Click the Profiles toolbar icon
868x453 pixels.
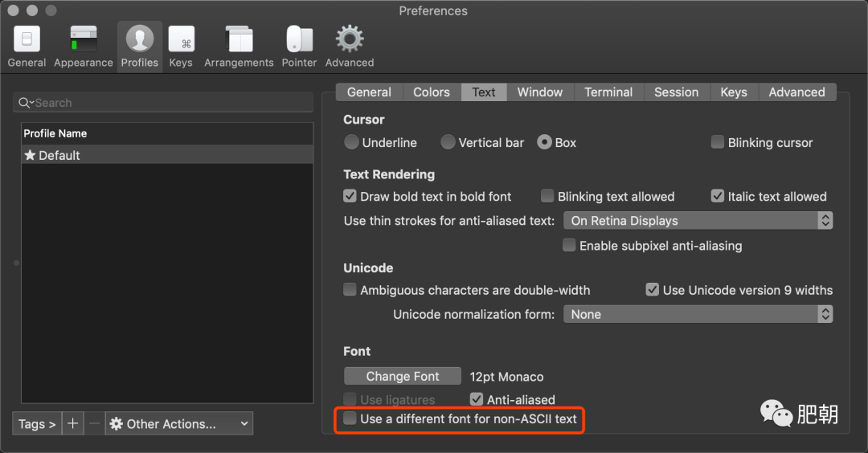coord(140,39)
